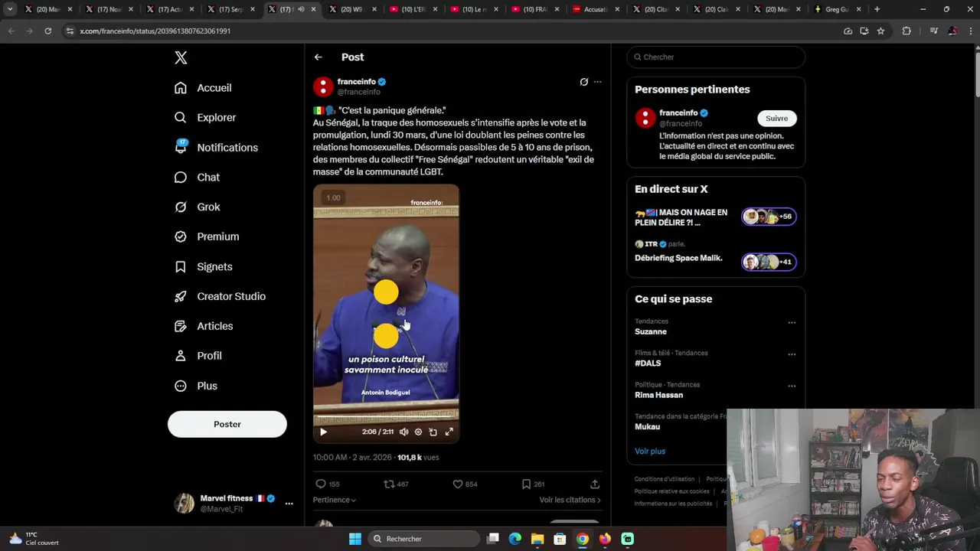
Task: Reply to the post via comment icon
Action: [321, 484]
